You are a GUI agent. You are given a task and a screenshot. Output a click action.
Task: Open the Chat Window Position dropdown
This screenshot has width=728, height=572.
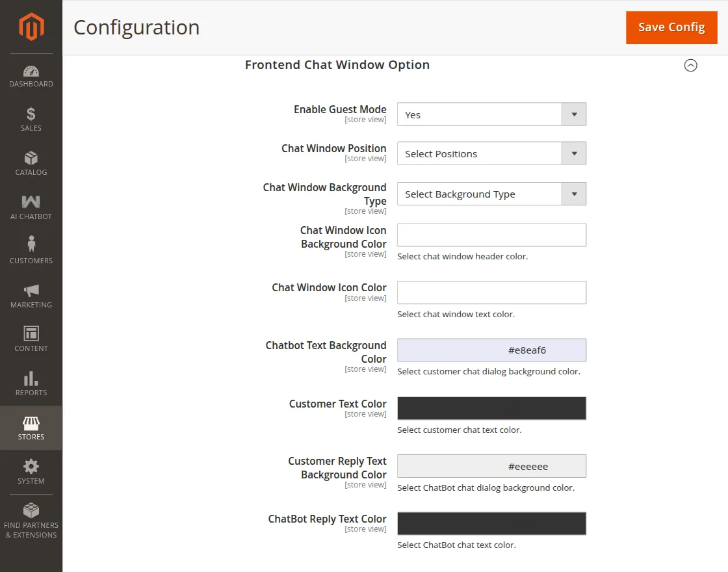(x=491, y=153)
